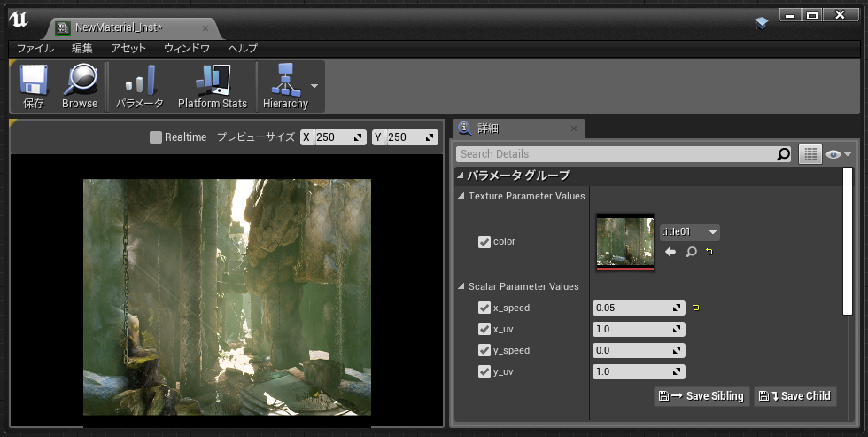The image size is (868, 437).
Task: Open the title01 texture dropdown
Action: pyautogui.click(x=690, y=232)
